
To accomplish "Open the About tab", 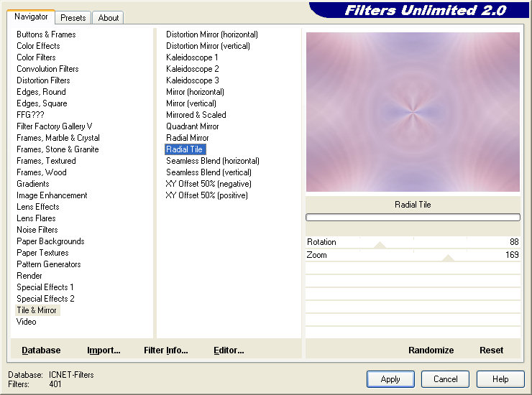I will [109, 18].
